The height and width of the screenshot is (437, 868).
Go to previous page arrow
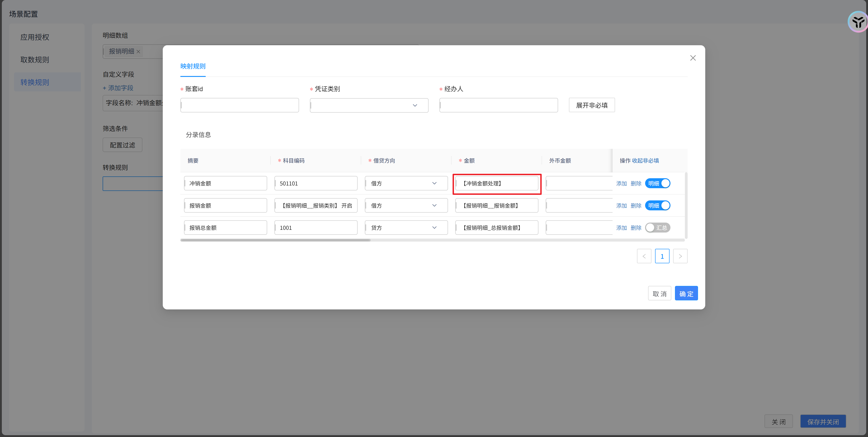644,256
